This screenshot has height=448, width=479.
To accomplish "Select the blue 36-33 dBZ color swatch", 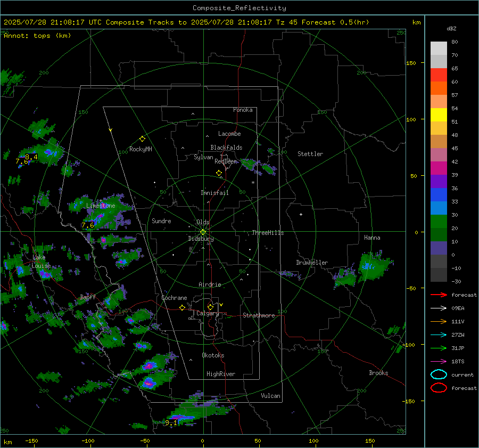I will (x=439, y=195).
